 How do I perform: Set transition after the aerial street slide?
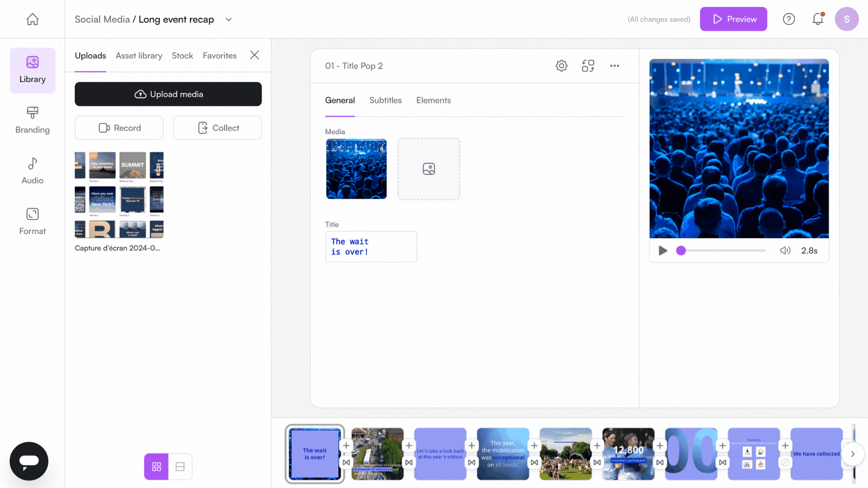[x=409, y=462]
